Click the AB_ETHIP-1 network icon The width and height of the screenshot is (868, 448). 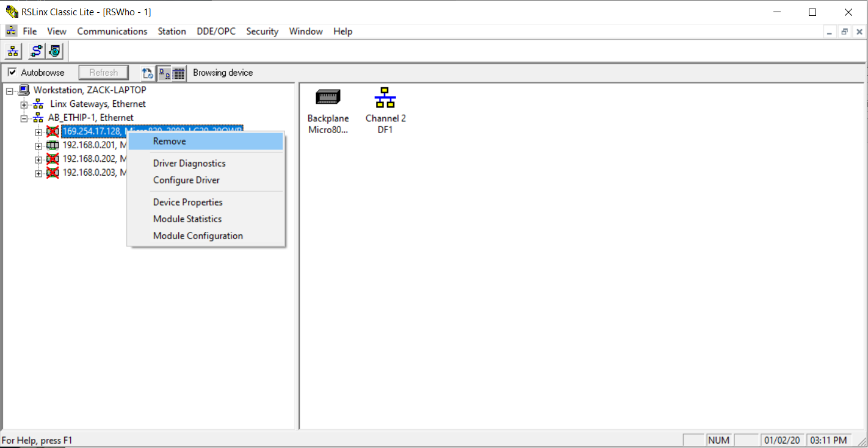(38, 118)
